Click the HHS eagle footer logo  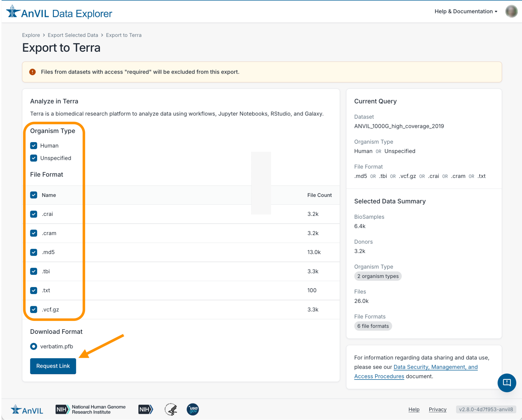click(x=171, y=409)
